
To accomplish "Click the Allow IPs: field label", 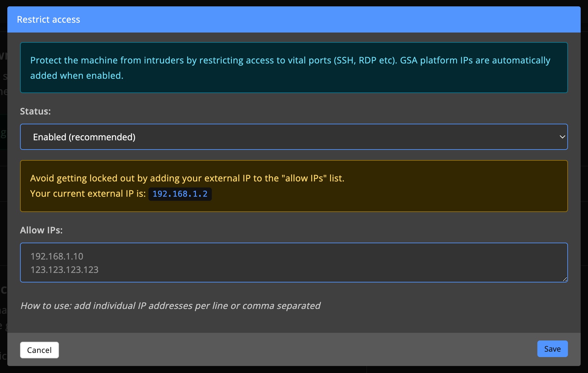I will (41, 230).
